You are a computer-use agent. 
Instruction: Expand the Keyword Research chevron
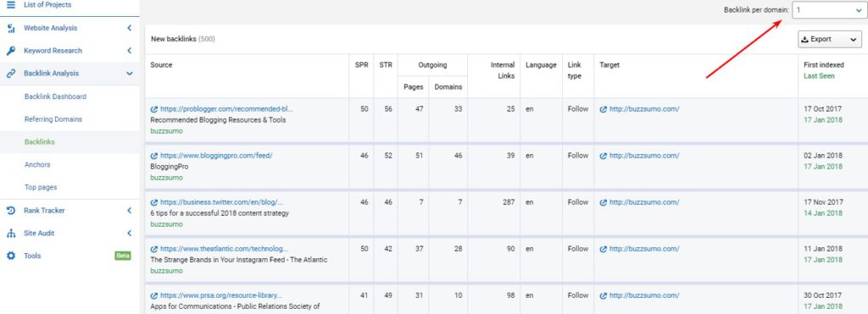129,51
